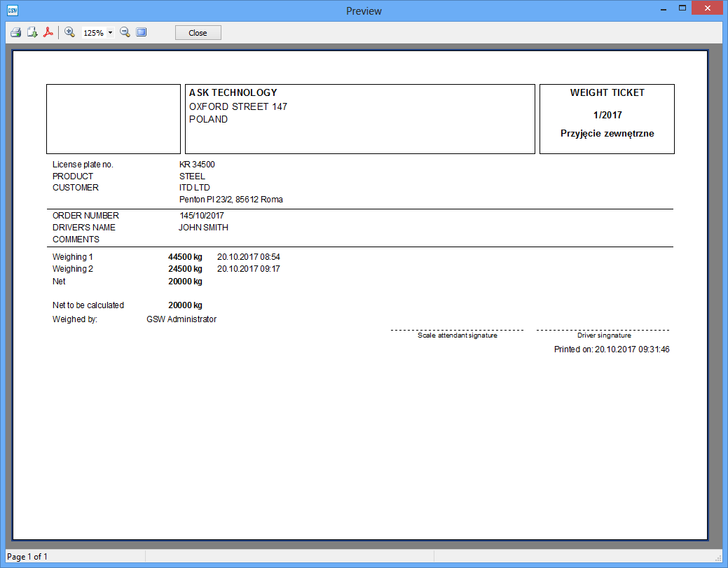Minimize the Preview window

[662, 8]
